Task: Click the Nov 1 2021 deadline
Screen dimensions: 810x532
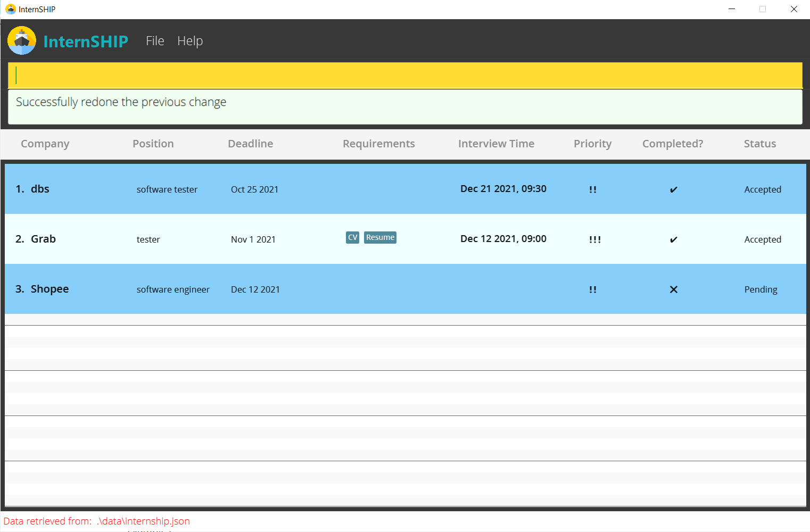Action: pos(253,239)
